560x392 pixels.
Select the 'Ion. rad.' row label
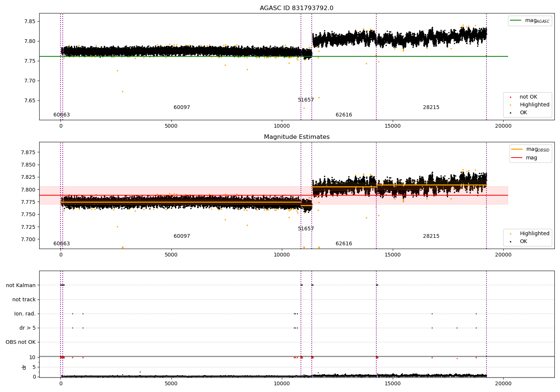click(x=25, y=314)
